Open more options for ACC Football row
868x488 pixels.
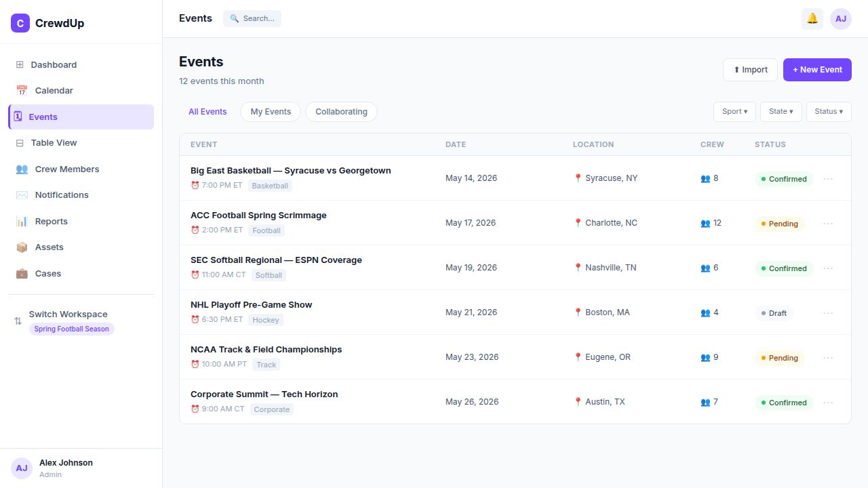[x=828, y=224]
